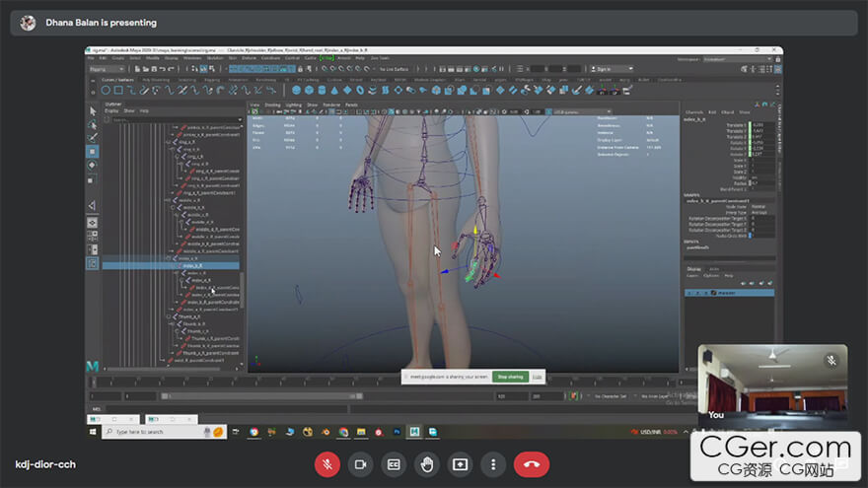This screenshot has height=488, width=868.
Task: Toggle snap to curves
Action: click(333, 69)
